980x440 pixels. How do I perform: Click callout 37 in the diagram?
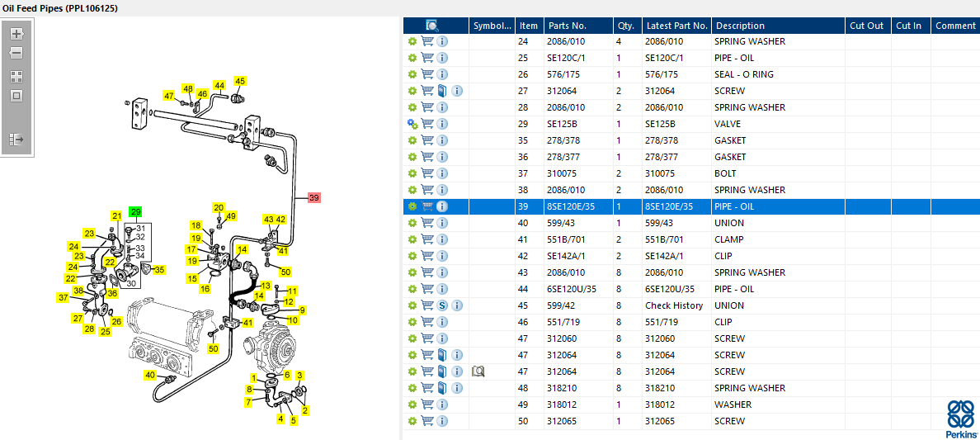pos(64,297)
